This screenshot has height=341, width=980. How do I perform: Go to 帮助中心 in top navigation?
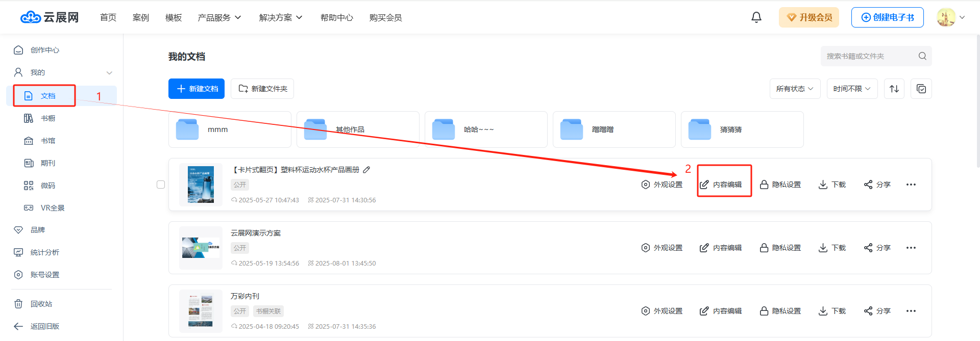point(336,18)
